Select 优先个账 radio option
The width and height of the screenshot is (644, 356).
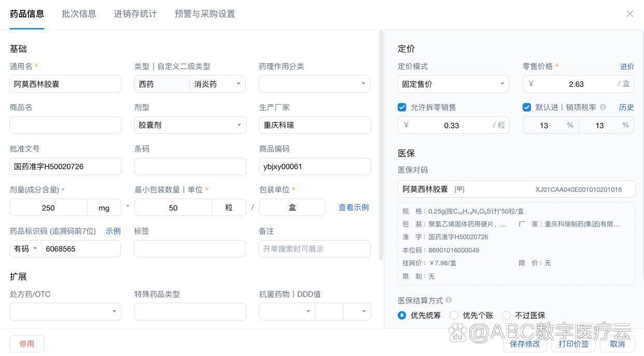click(x=454, y=315)
